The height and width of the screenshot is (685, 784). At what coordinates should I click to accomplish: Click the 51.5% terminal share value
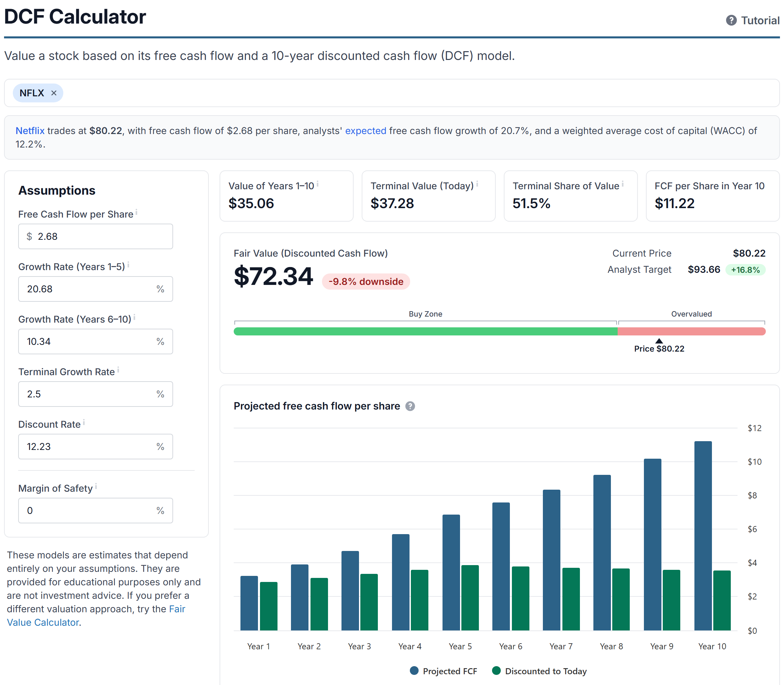coord(531,203)
